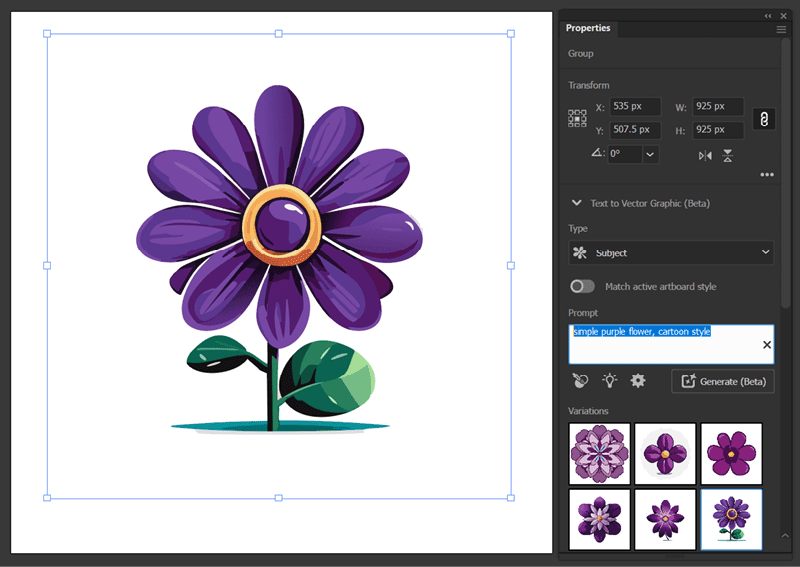Click the bottom-left selection handle
Image resolution: width=800 pixels, height=567 pixels.
click(47, 498)
